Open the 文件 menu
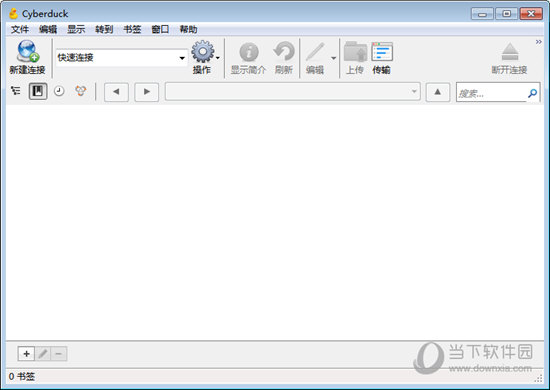This screenshot has width=550, height=390. 20,29
